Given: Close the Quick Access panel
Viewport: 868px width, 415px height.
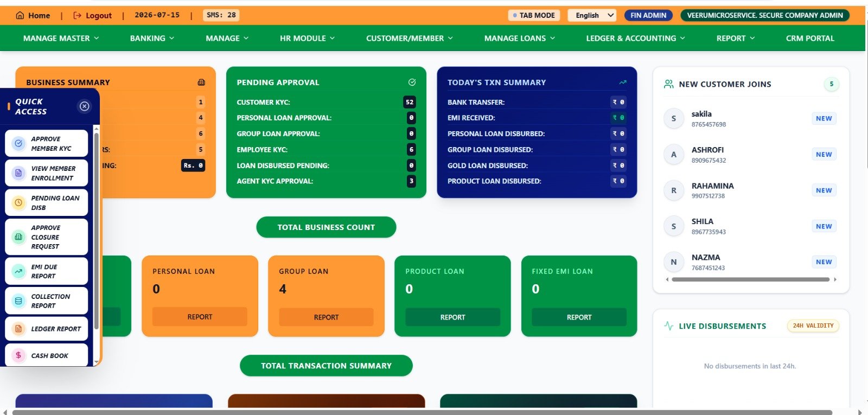Looking at the screenshot, I should click(85, 106).
